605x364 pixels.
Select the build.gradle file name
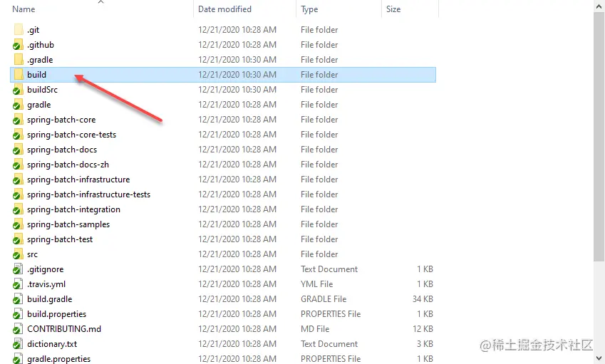click(x=49, y=299)
